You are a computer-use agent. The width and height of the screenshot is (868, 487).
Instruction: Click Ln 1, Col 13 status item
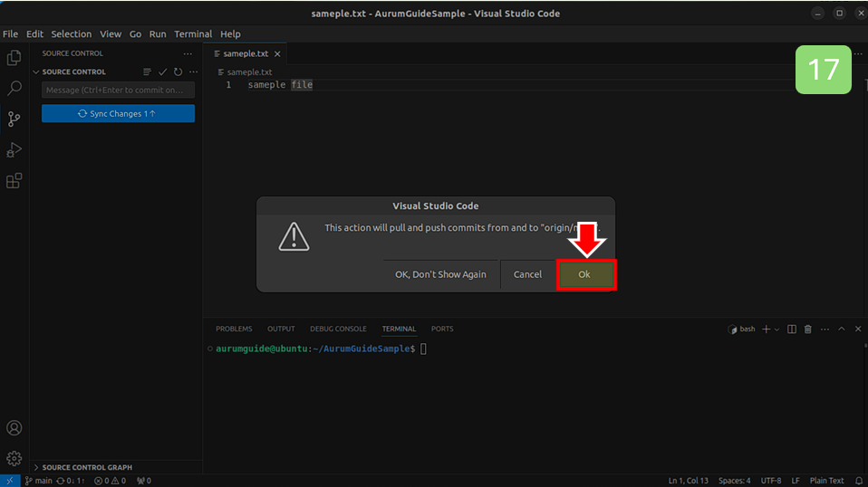click(688, 481)
